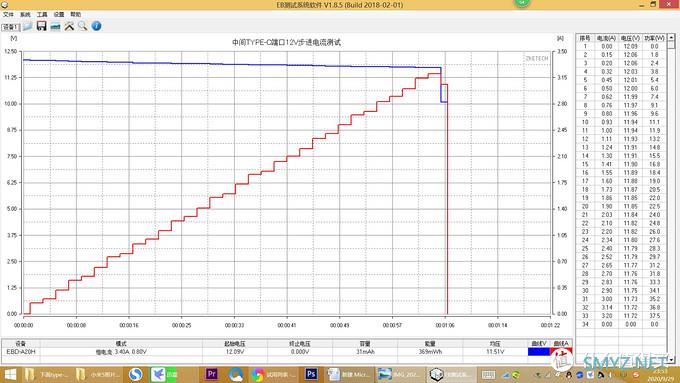680x383 pixels.
Task: Click the 设备1 device button
Action: point(10,27)
